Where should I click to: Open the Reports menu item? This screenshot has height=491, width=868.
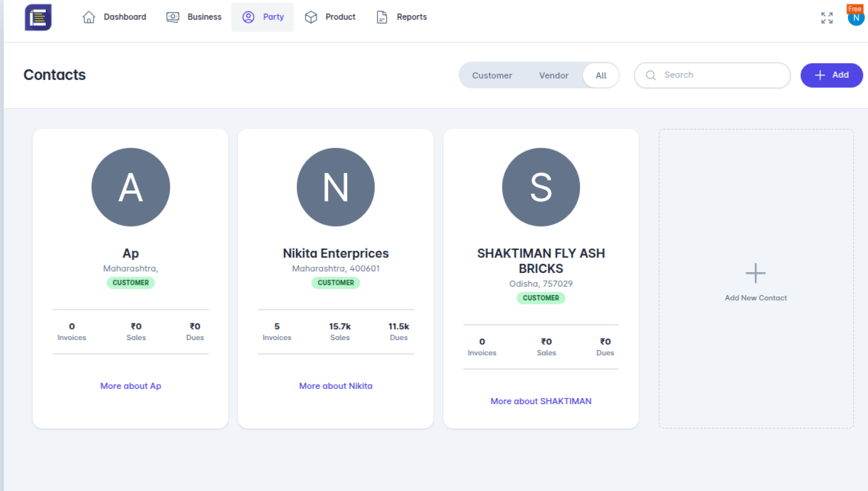point(411,17)
